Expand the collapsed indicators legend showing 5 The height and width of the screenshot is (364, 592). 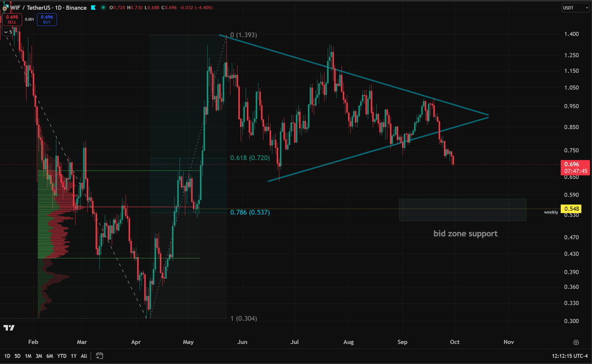(x=8, y=32)
